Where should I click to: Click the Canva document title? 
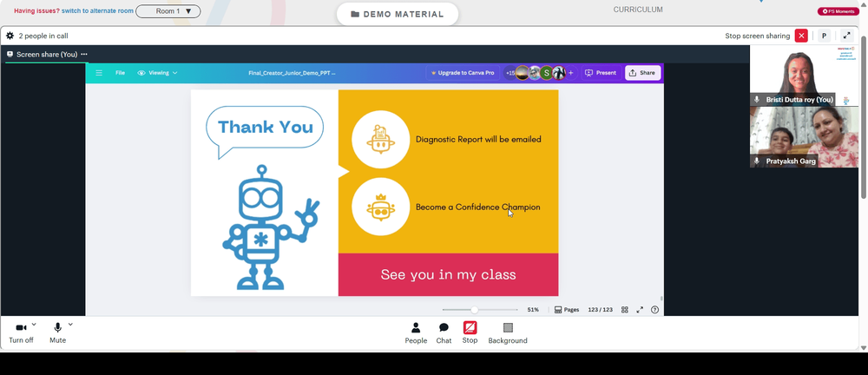tap(292, 73)
